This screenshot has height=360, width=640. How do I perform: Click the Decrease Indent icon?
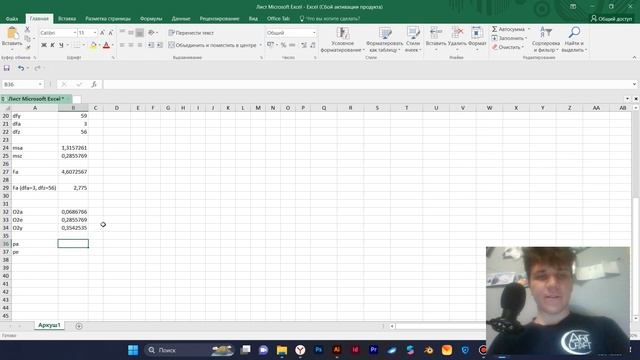click(151, 45)
